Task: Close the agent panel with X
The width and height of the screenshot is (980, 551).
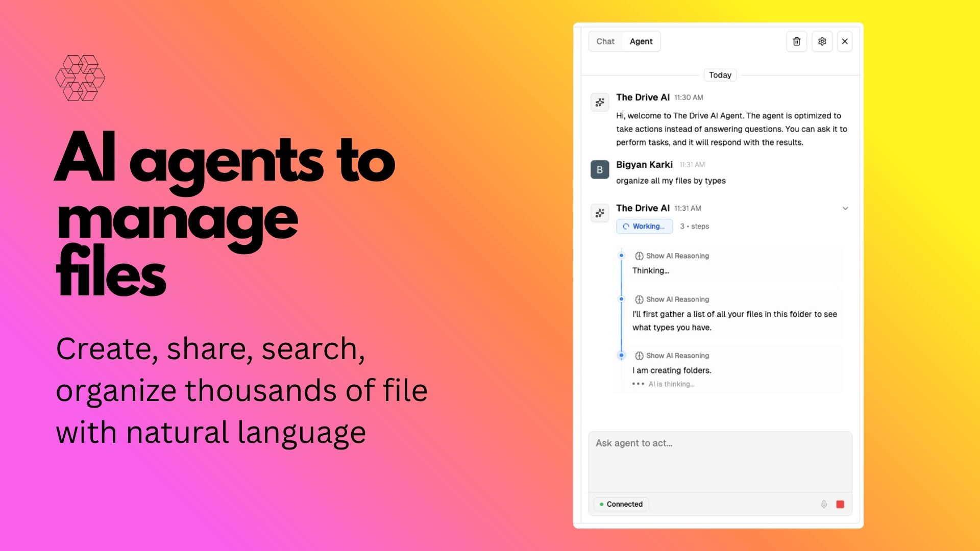Action: 845,41
